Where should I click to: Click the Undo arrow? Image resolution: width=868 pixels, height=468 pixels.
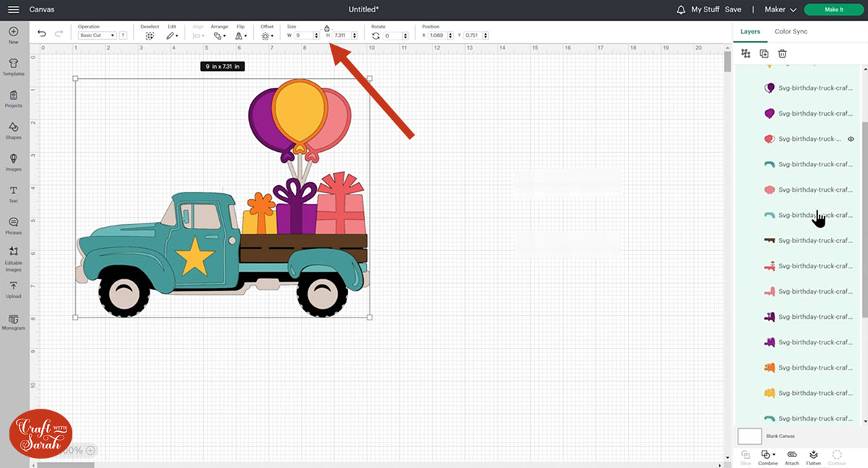(x=41, y=34)
